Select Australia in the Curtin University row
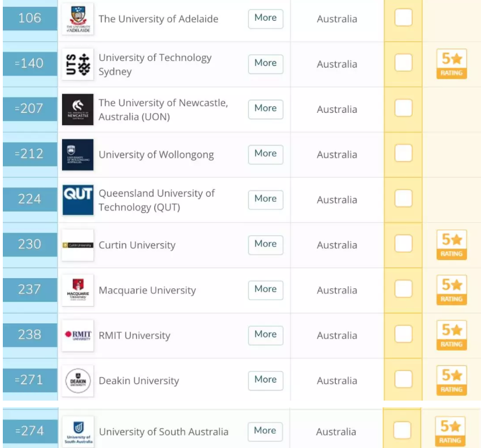The height and width of the screenshot is (448, 481). 337,245
